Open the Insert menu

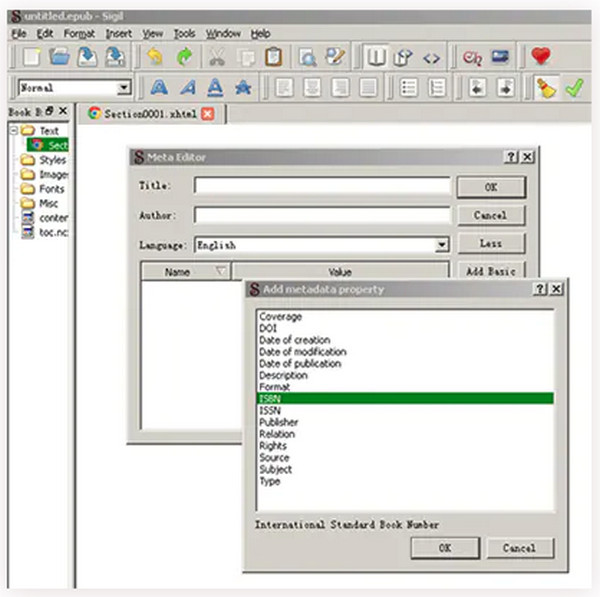(x=119, y=34)
